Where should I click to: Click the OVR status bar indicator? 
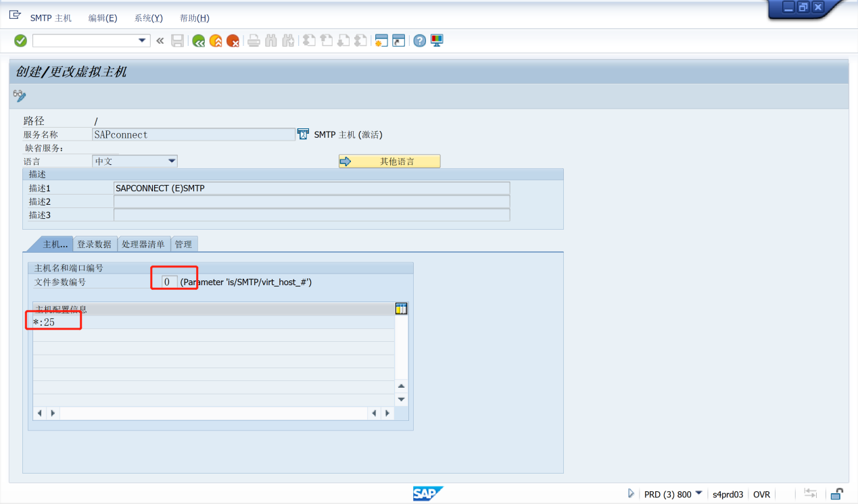coord(761,494)
